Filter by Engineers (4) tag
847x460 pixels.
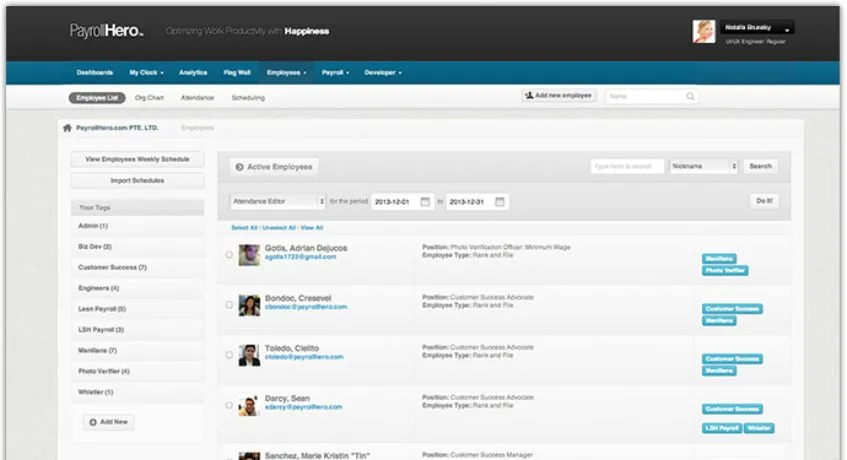click(x=137, y=288)
